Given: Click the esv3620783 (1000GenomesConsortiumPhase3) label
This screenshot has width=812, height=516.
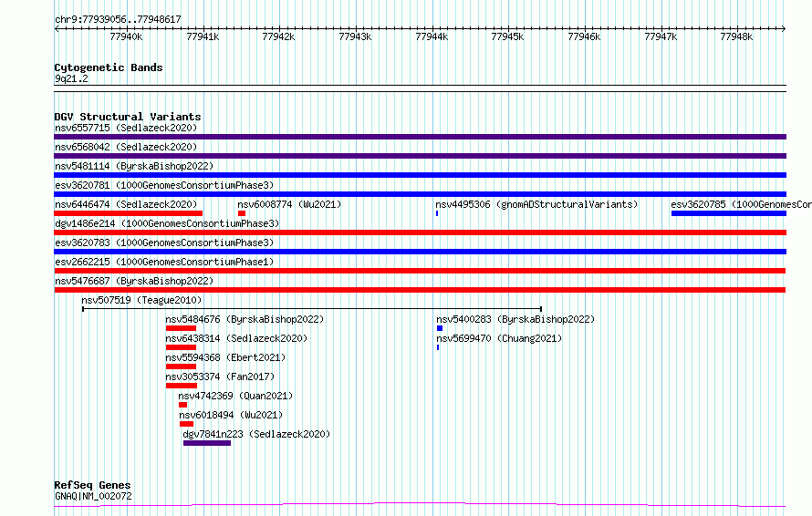Looking at the screenshot, I should coord(164,243).
